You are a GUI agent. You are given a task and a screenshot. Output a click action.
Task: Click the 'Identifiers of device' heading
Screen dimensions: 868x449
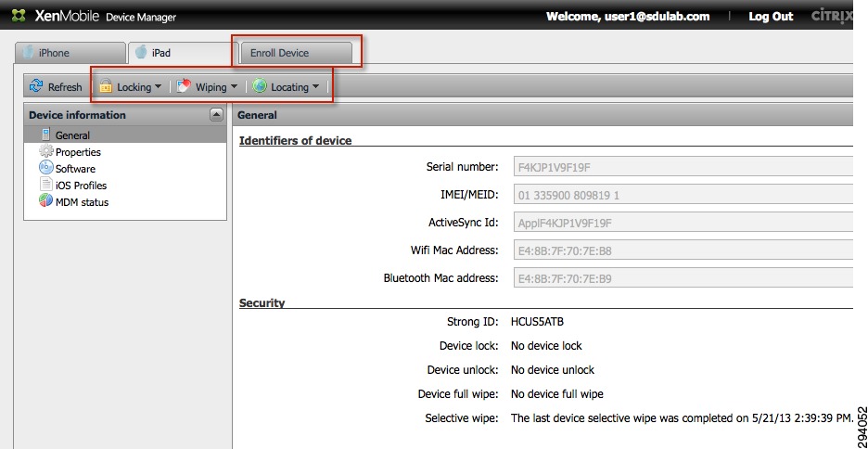point(296,141)
